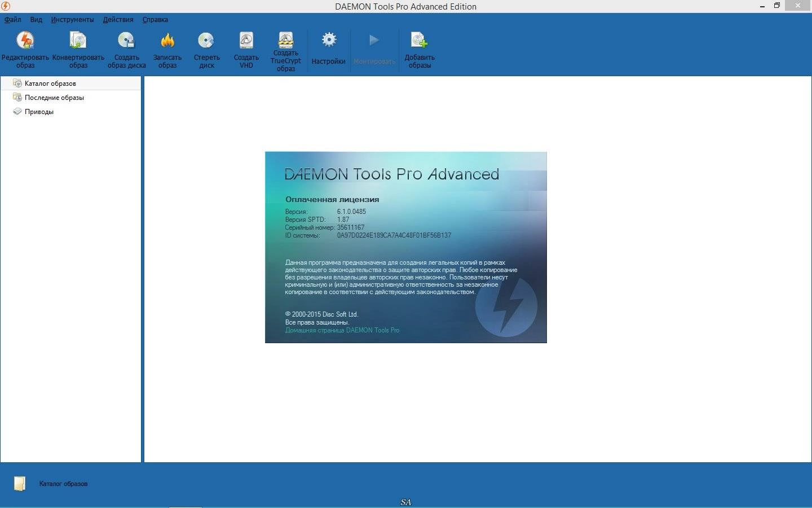The image size is (812, 508).
Task: Select Приводы in the sidebar
Action: (x=39, y=111)
